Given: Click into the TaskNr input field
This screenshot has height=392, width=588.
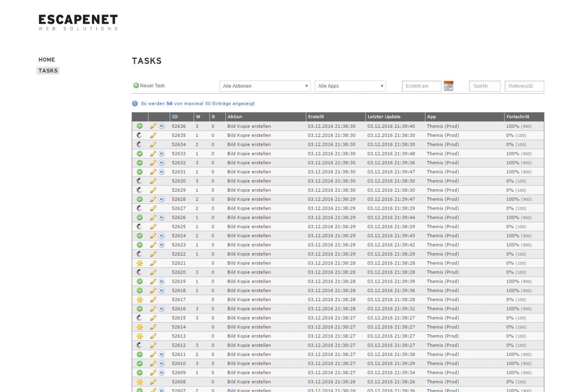Looking at the screenshot, I should pos(485,86).
